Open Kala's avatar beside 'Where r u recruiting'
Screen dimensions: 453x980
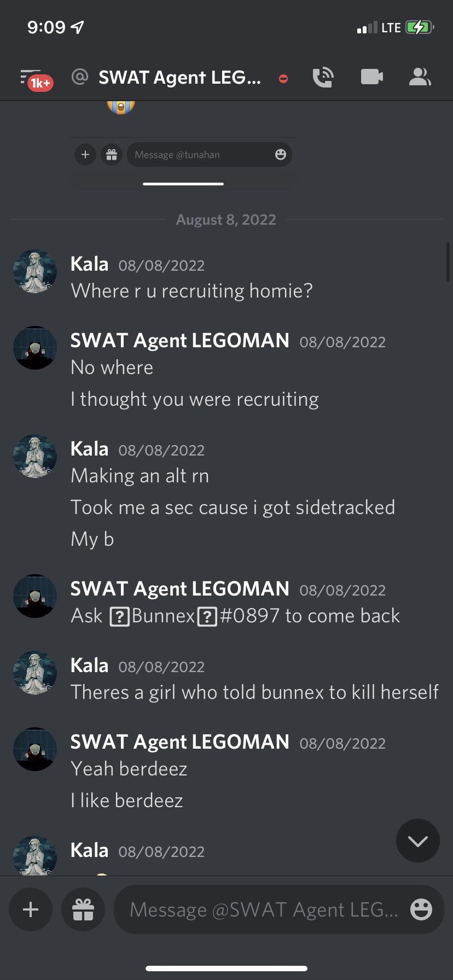(35, 271)
